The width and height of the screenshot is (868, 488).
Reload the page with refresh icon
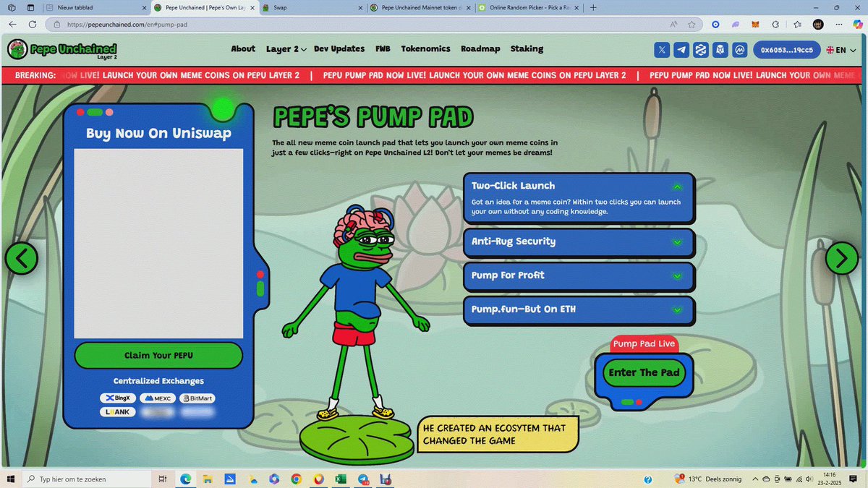click(33, 24)
